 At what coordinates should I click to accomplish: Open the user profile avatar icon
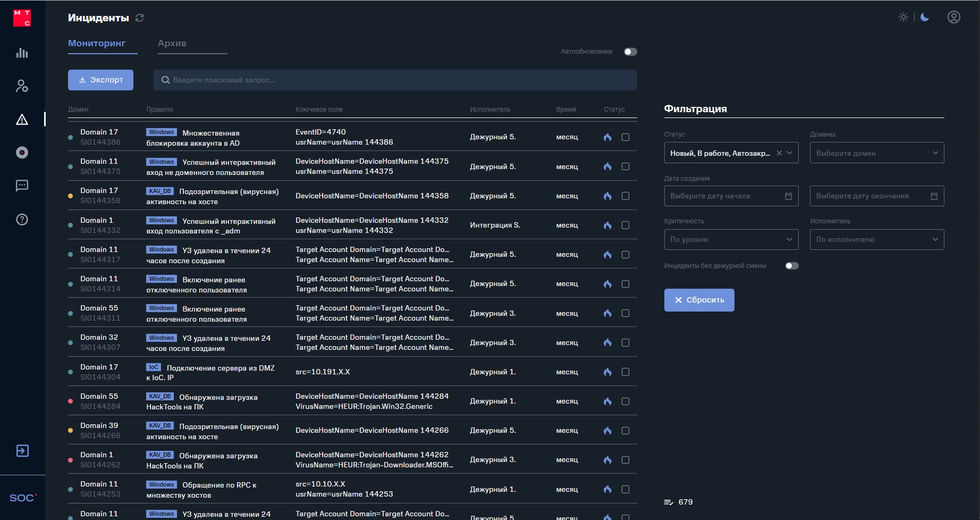[953, 17]
